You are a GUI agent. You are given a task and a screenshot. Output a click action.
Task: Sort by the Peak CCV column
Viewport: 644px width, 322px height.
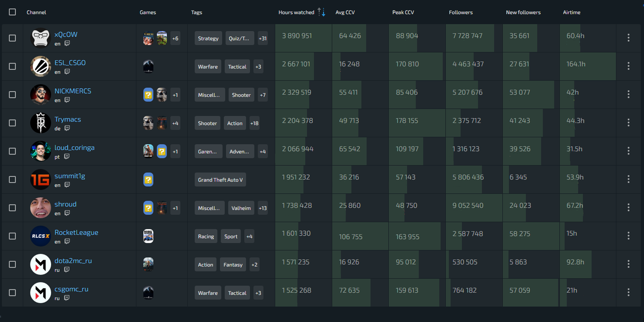[403, 12]
